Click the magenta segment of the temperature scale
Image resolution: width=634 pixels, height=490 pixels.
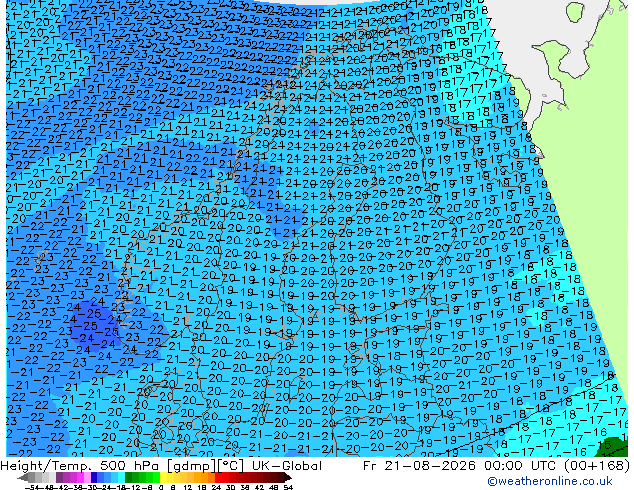pos(80,478)
